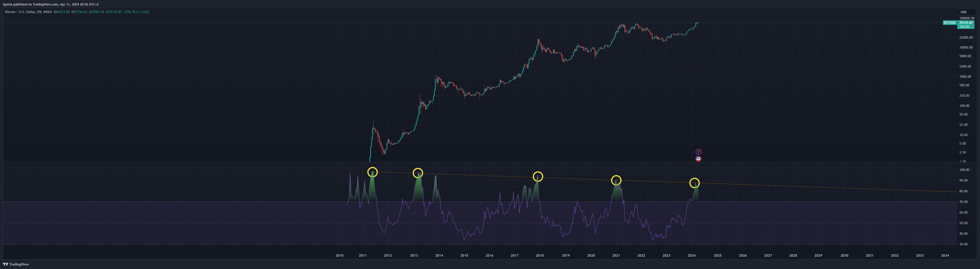Click the 2017 label on time axis
This screenshot has width=980, height=269.
[x=514, y=256]
